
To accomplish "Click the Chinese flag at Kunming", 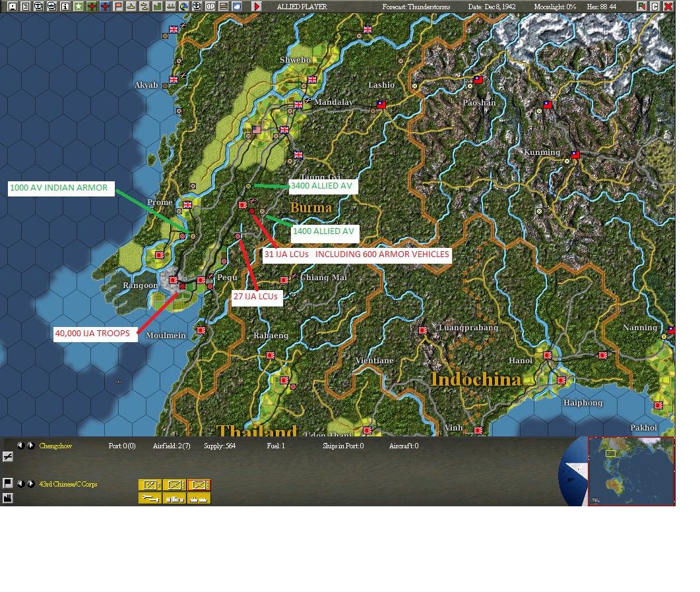I will tap(575, 155).
